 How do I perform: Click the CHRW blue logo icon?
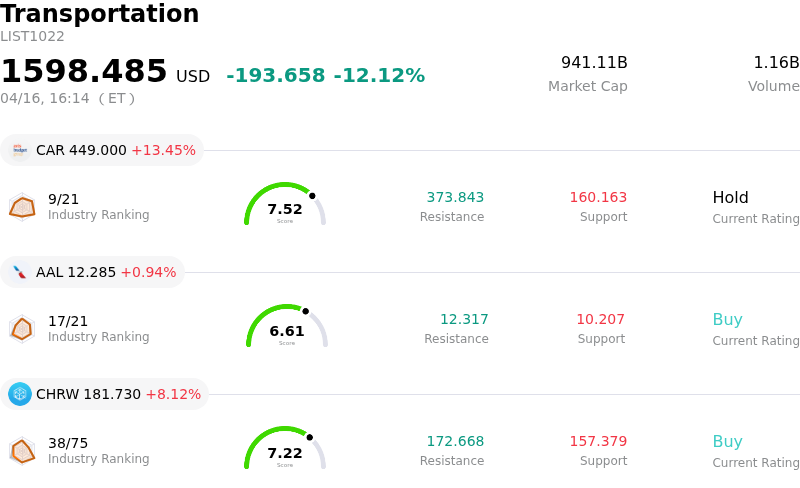click(20, 394)
